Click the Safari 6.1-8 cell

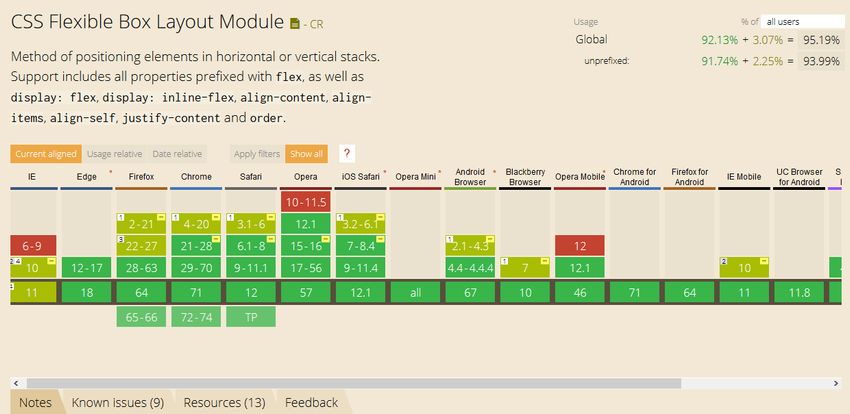(251, 246)
